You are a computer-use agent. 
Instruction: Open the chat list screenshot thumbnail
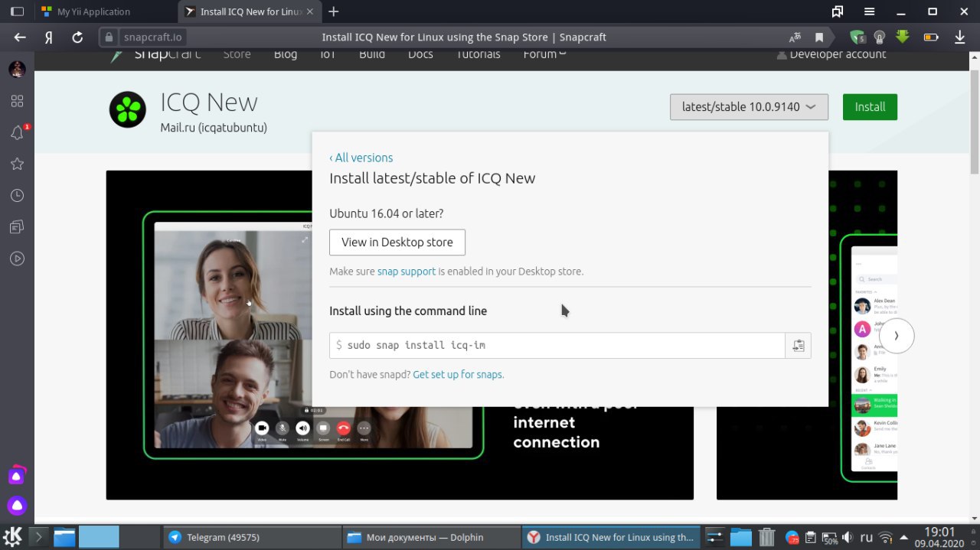807,335
